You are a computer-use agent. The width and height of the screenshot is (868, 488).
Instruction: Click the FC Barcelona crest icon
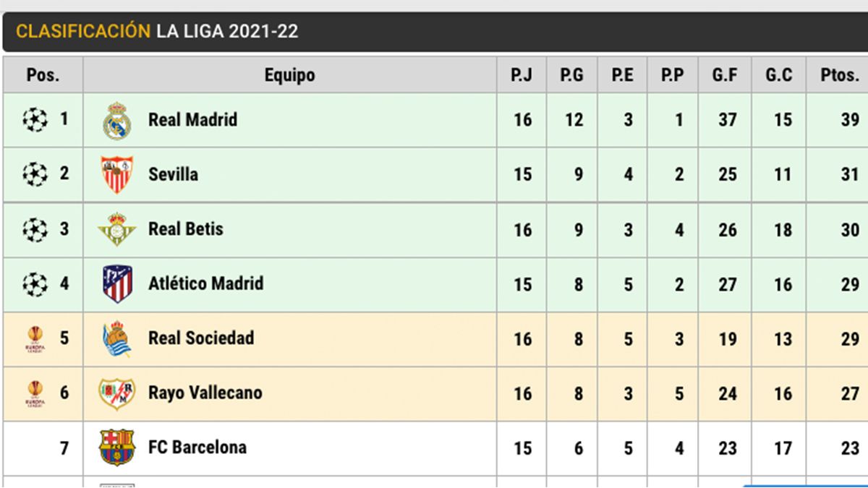[116, 448]
